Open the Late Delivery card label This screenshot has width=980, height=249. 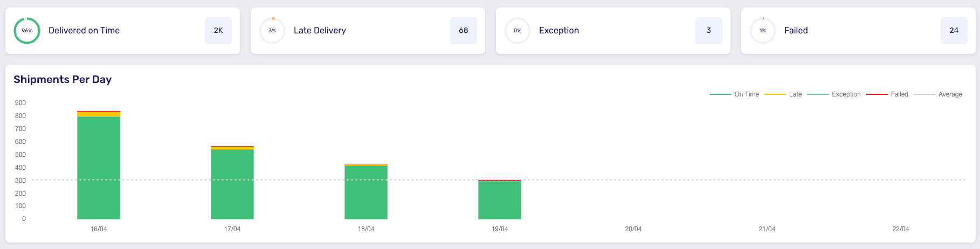(320, 31)
